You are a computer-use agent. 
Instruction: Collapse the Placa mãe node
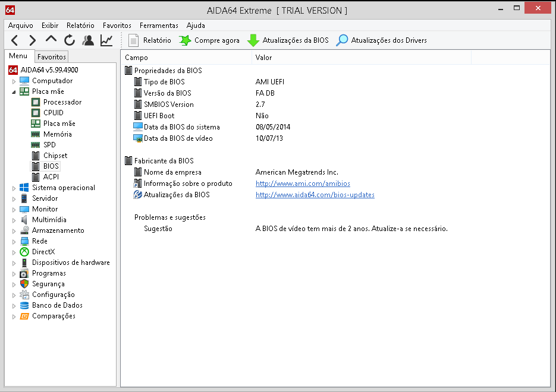pyautogui.click(x=14, y=91)
